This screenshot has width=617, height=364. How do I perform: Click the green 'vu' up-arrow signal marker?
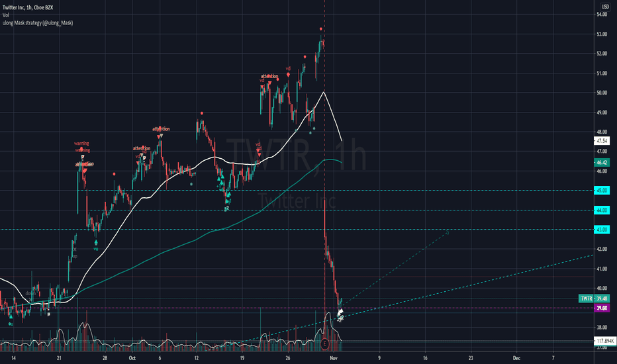coord(95,243)
